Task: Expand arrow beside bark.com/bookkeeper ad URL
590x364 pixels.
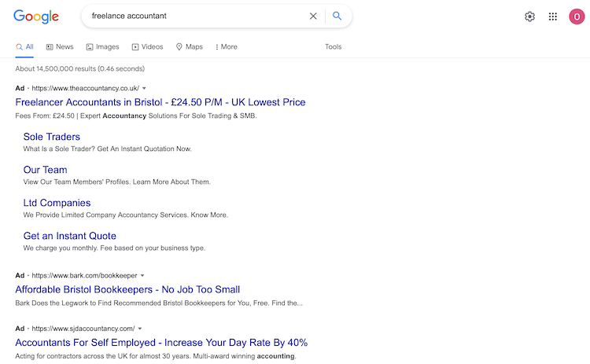Action: pos(142,276)
